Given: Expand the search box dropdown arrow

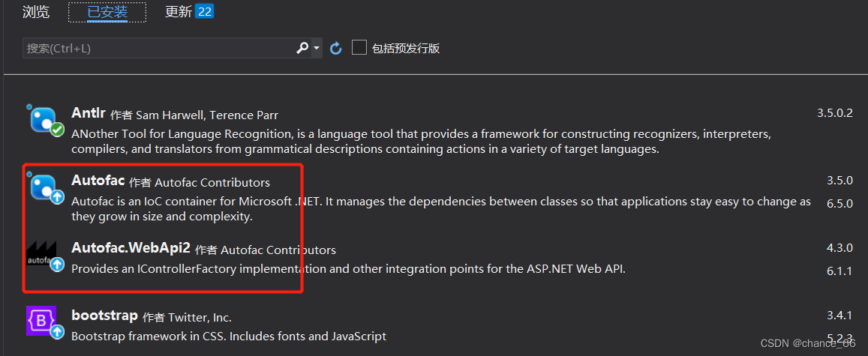Looking at the screenshot, I should click(x=317, y=48).
